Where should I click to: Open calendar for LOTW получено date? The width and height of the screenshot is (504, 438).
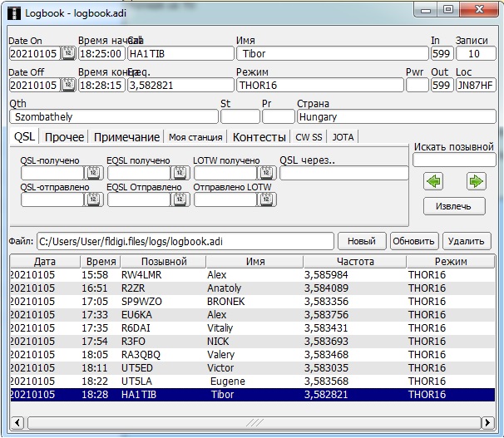coord(265,173)
